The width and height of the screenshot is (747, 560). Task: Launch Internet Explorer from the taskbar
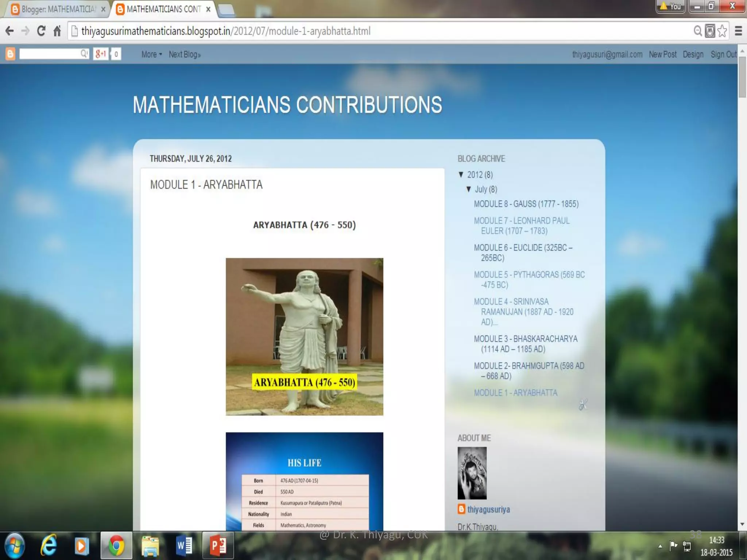tap(49, 546)
